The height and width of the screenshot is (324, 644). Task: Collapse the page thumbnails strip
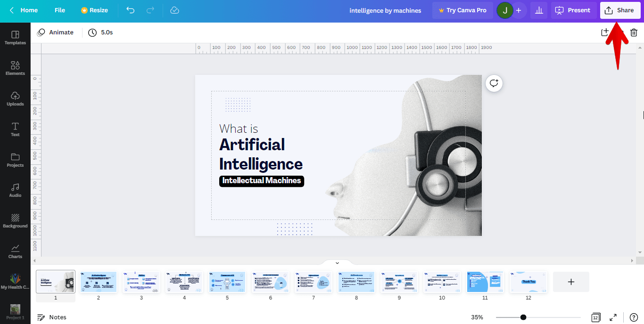pos(337,262)
